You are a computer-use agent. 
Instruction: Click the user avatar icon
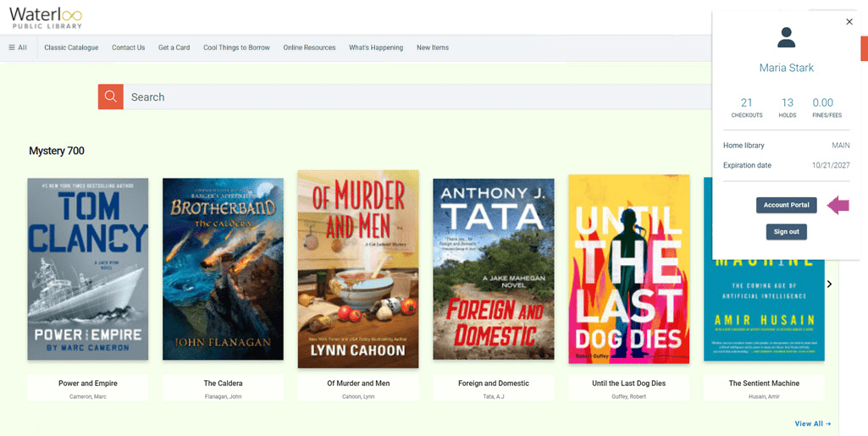click(786, 37)
